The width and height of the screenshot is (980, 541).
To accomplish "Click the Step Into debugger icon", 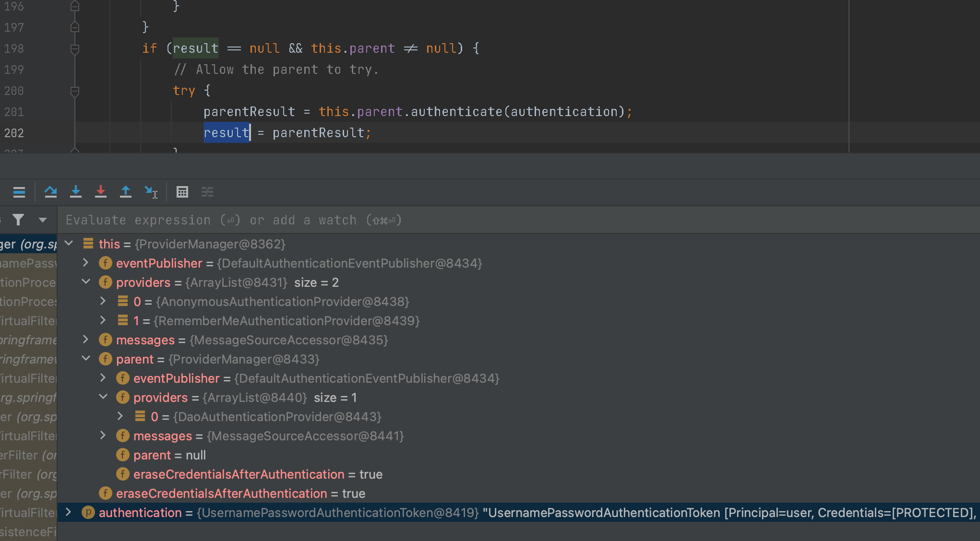I will [76, 192].
